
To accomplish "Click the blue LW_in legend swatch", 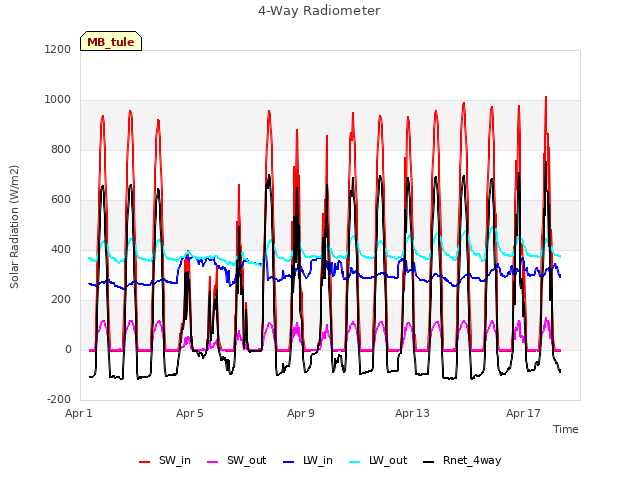I will [x=289, y=462].
